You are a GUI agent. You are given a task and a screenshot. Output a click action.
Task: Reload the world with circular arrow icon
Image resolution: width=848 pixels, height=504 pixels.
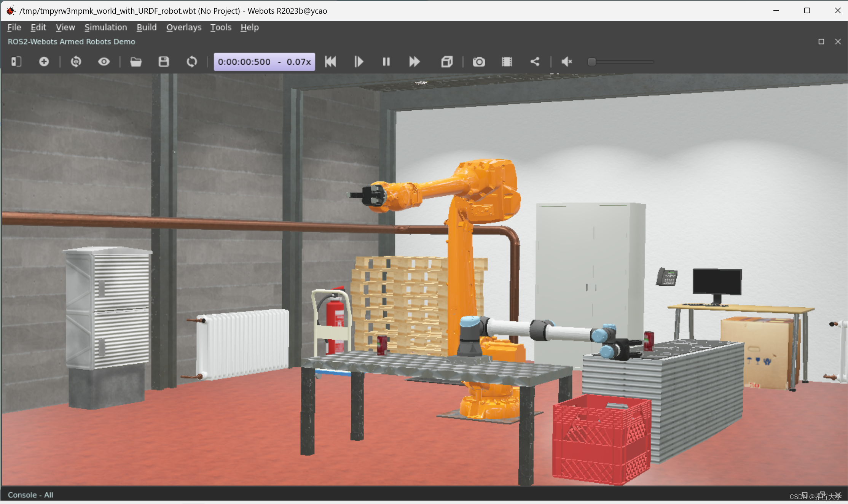[x=192, y=62]
